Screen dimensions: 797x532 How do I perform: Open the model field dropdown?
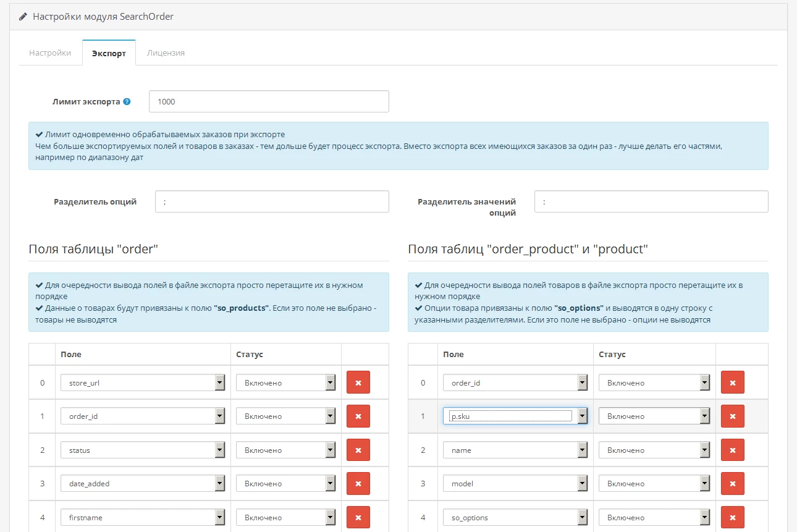[515, 483]
